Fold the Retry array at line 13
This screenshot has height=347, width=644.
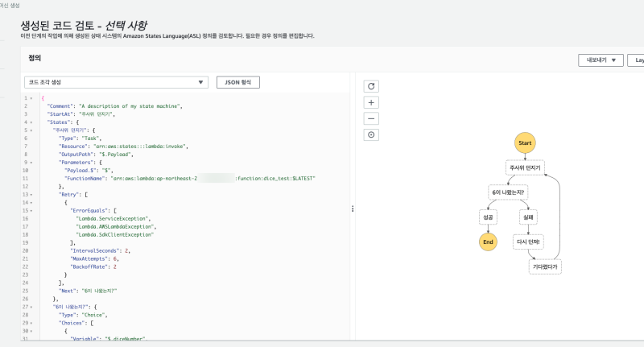pyautogui.click(x=31, y=194)
